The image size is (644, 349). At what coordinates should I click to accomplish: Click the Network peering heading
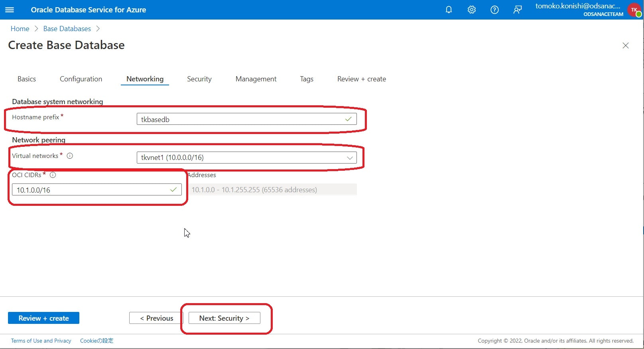tap(39, 140)
